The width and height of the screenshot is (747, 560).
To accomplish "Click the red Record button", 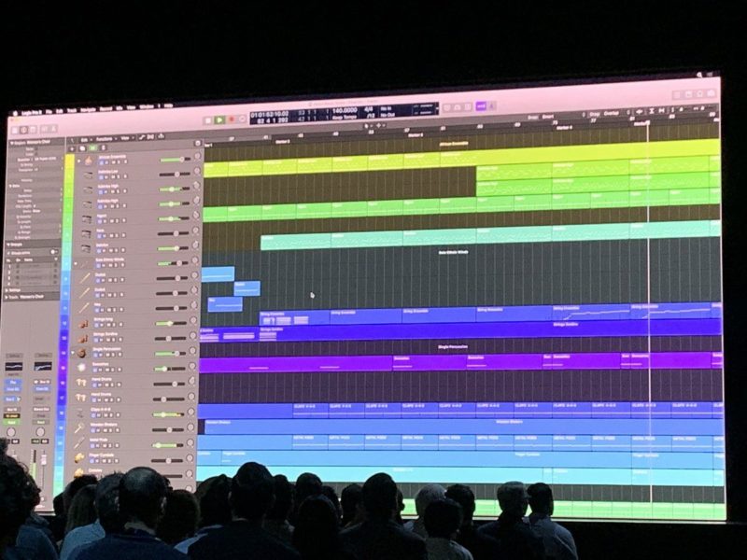I will (x=232, y=120).
